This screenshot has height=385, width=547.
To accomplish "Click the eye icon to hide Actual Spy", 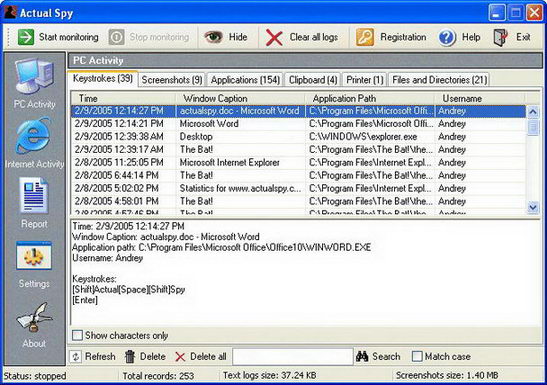I will (x=213, y=37).
